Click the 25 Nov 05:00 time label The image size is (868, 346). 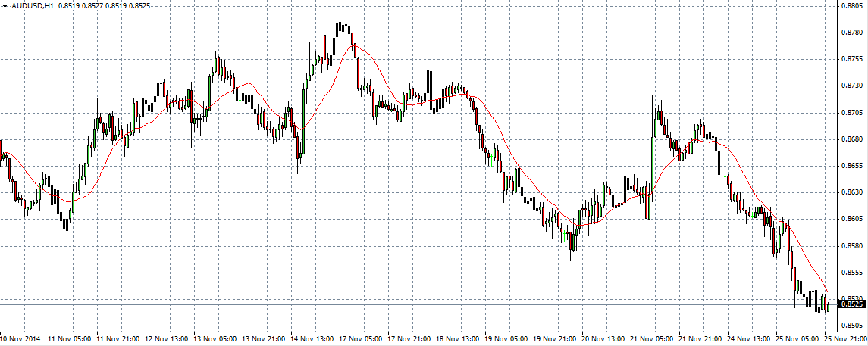[799, 339]
